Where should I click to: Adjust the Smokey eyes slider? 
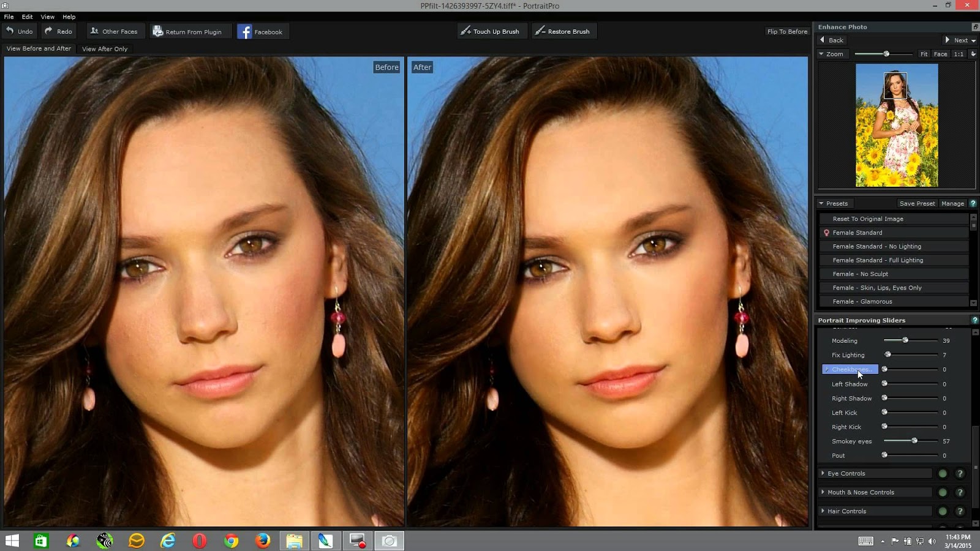pyautogui.click(x=914, y=441)
